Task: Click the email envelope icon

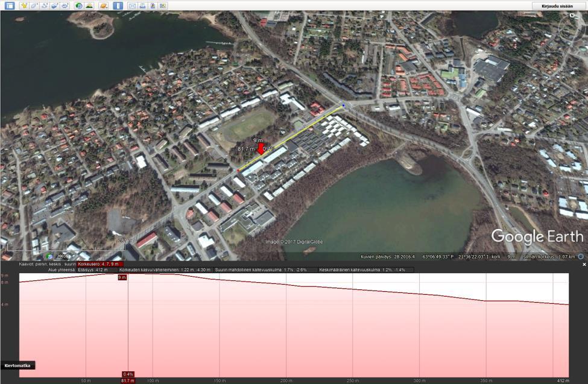Action: (x=132, y=5)
